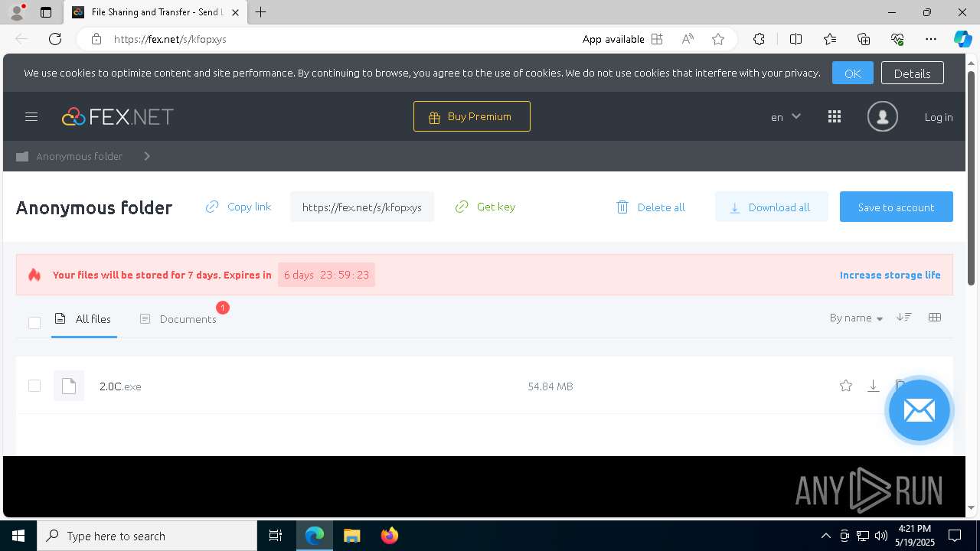The image size is (980, 551).
Task: Add this page to favorites
Action: pos(718,39)
